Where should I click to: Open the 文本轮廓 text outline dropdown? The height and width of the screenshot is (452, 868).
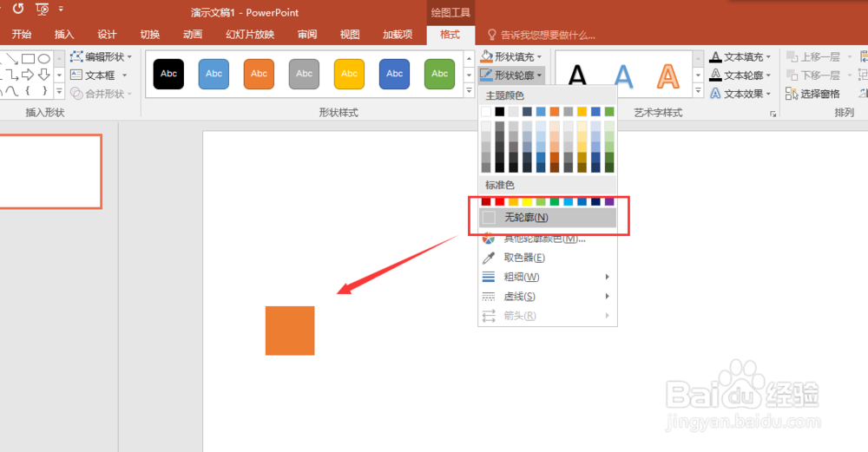(x=740, y=75)
